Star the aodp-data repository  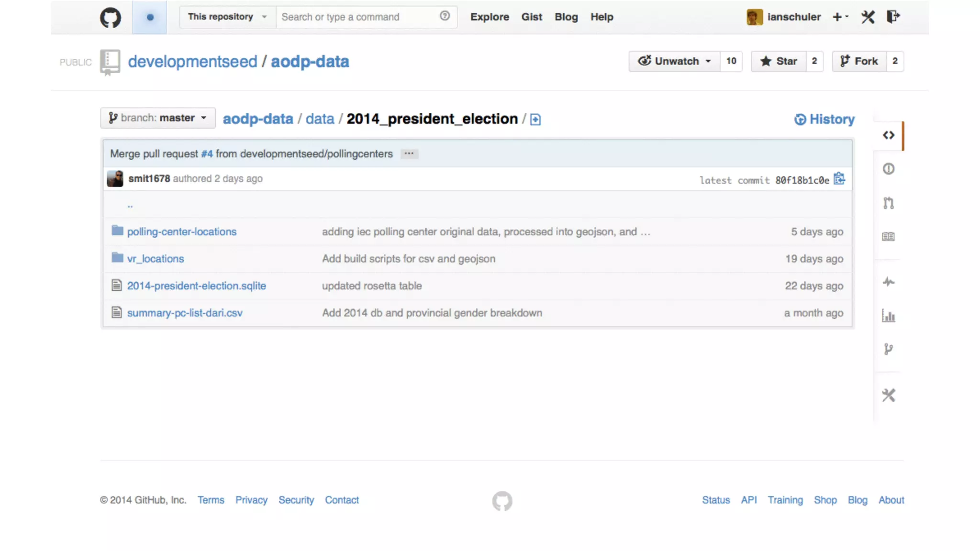coord(779,61)
